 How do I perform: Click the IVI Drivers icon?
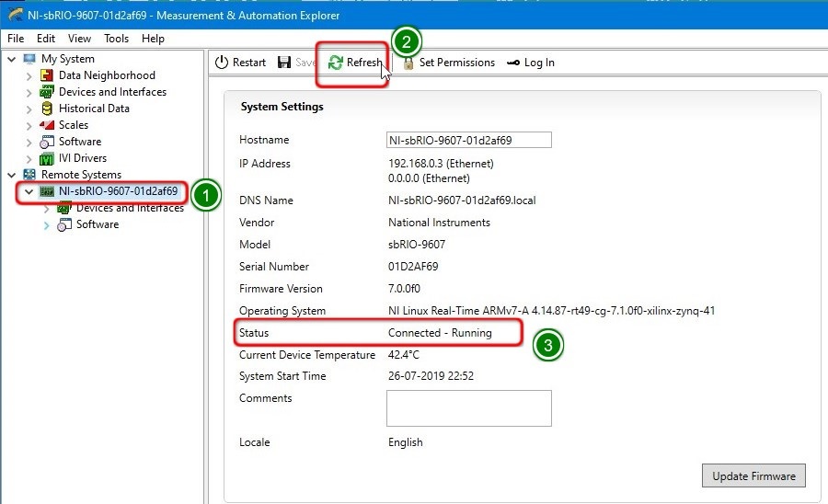point(47,158)
